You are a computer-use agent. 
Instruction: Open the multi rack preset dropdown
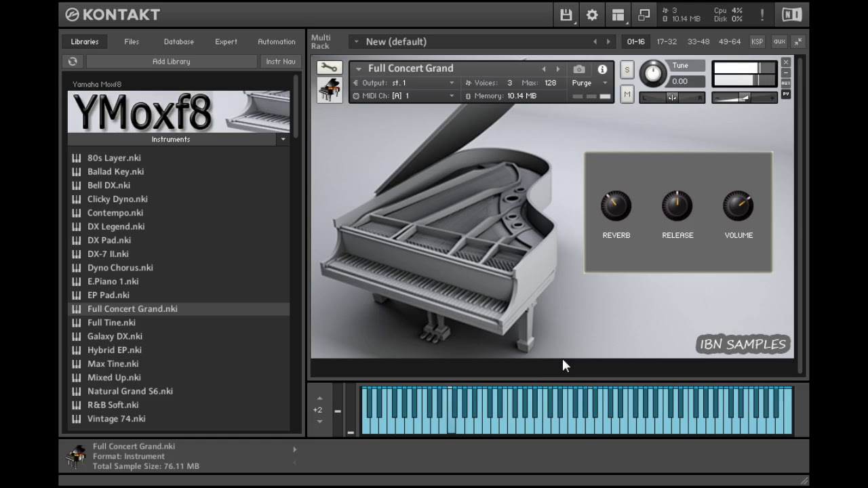tap(356, 41)
